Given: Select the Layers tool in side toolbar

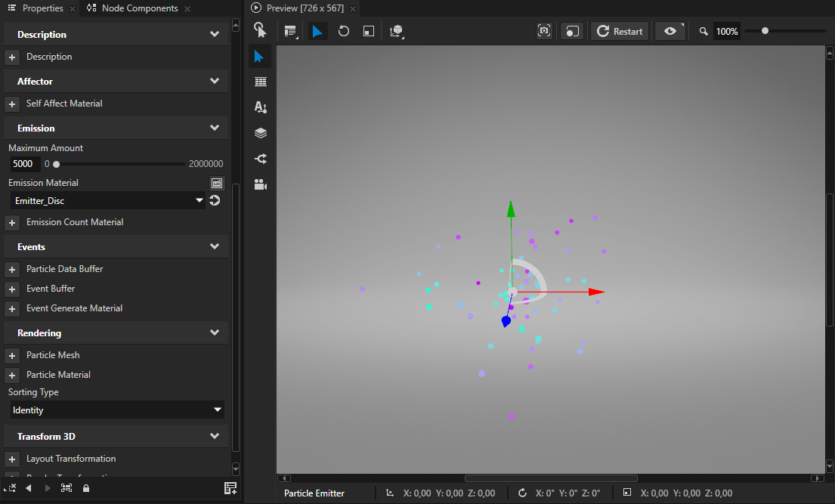Looking at the screenshot, I should tap(261, 133).
